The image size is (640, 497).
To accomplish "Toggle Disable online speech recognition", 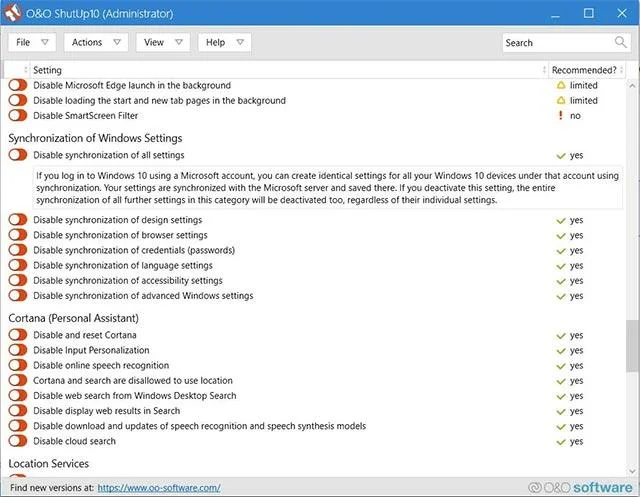I will point(18,365).
